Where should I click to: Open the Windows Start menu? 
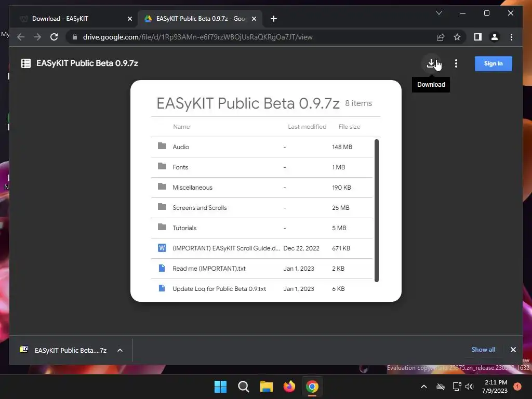click(x=220, y=387)
